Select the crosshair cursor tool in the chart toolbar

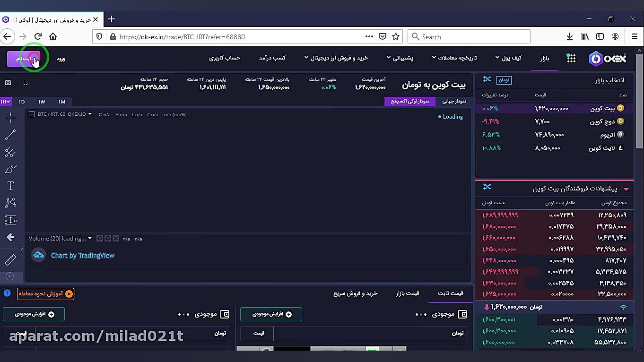tap(10, 118)
